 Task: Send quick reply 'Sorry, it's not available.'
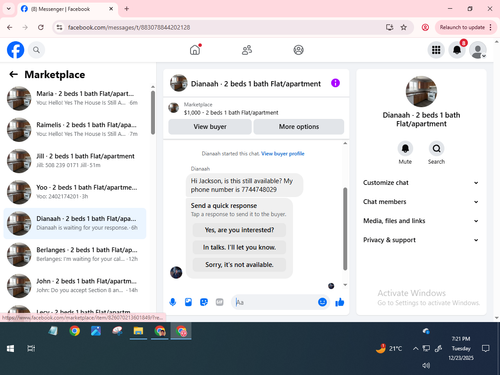[x=239, y=265]
